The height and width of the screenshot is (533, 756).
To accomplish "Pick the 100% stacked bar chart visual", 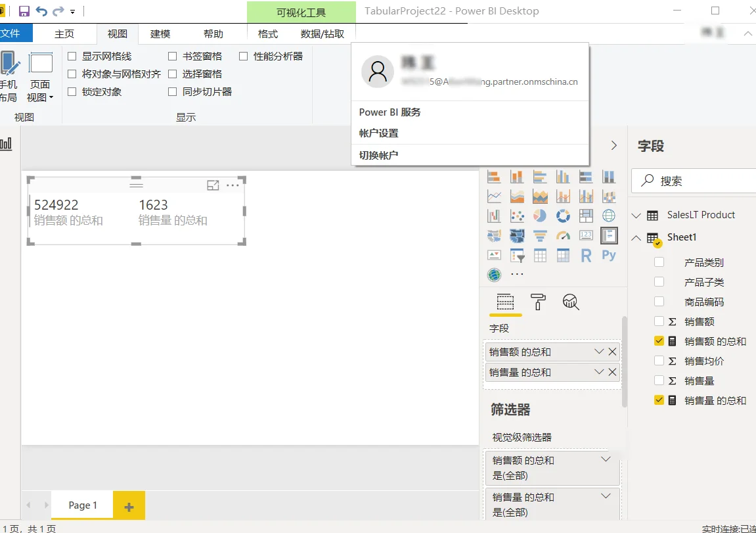I will click(x=586, y=177).
